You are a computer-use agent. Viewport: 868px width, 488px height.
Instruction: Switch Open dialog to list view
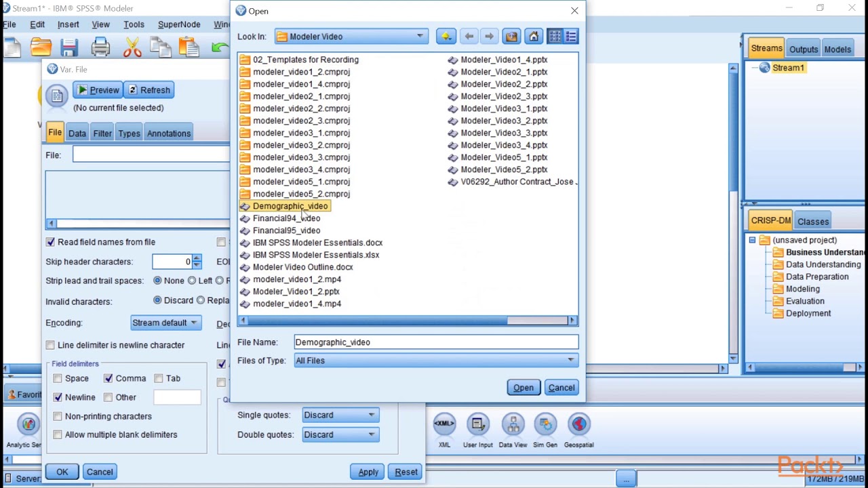555,37
